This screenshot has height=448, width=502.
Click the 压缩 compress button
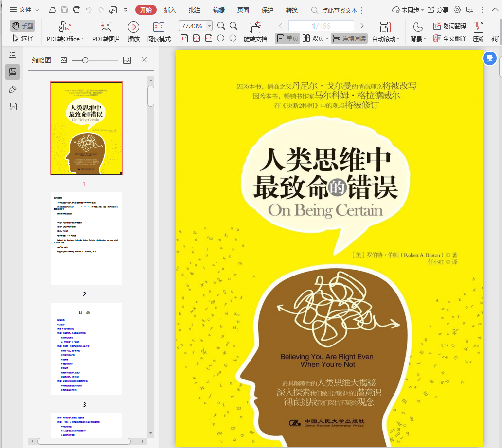478,32
